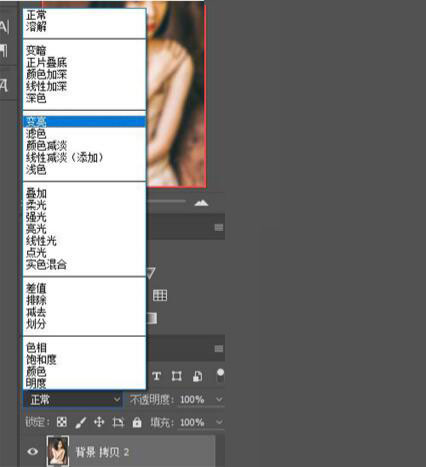
Task: Choose 点光 blend mode
Action: click(84, 253)
